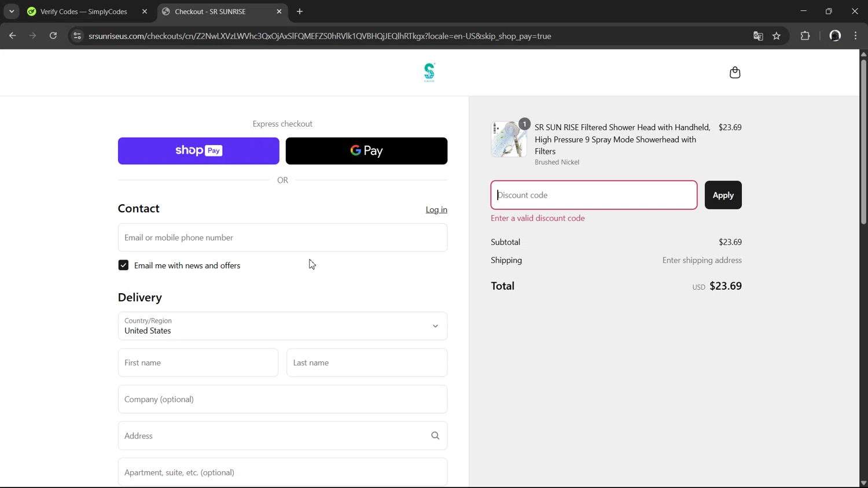Open the shopping bag cart icon
Screen dimensions: 868x488
click(x=735, y=72)
